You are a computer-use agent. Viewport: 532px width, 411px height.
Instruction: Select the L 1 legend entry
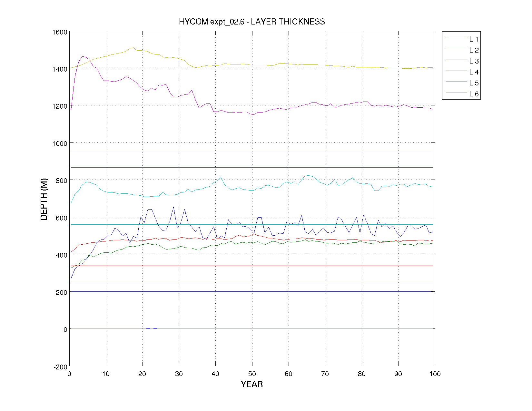click(x=473, y=39)
